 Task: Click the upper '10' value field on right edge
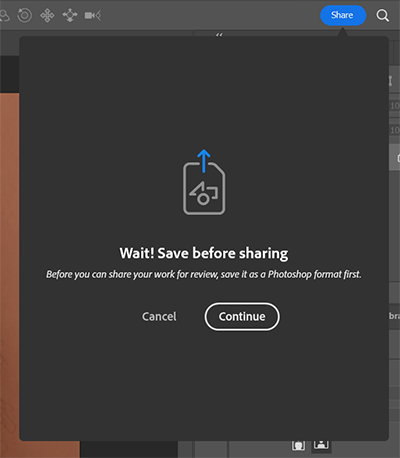coord(394,106)
